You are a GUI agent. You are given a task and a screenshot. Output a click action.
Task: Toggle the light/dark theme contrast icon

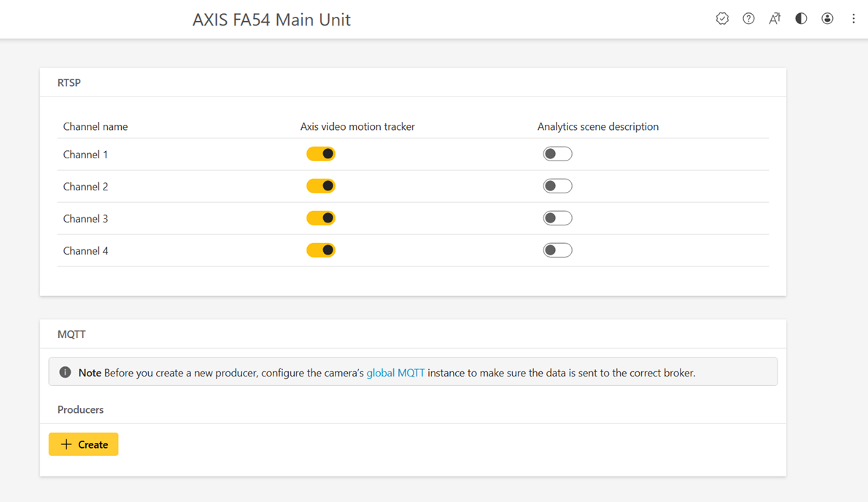801,19
